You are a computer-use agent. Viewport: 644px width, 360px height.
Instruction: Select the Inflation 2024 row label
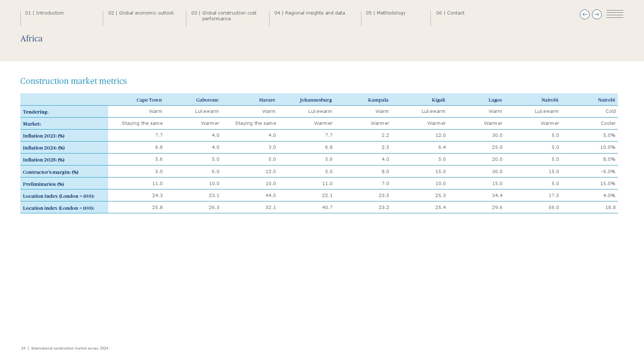pos(44,148)
